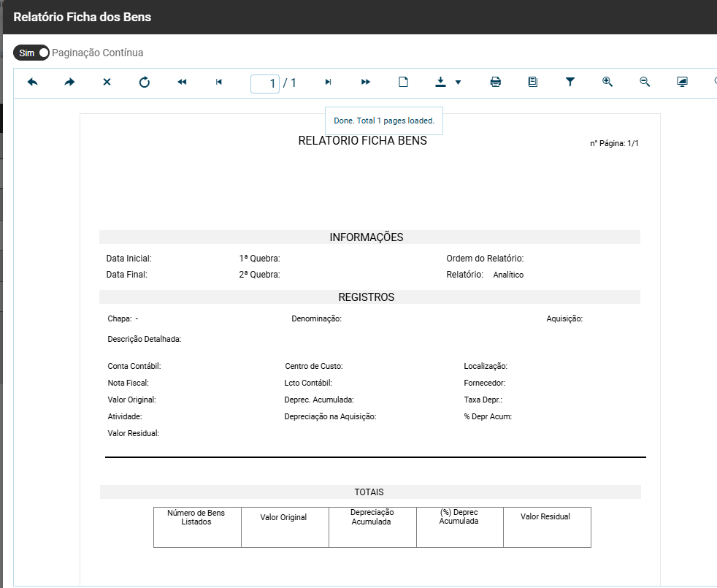Viewport: 717px width, 588px height.
Task: Go to first page of report
Action: tap(182, 83)
